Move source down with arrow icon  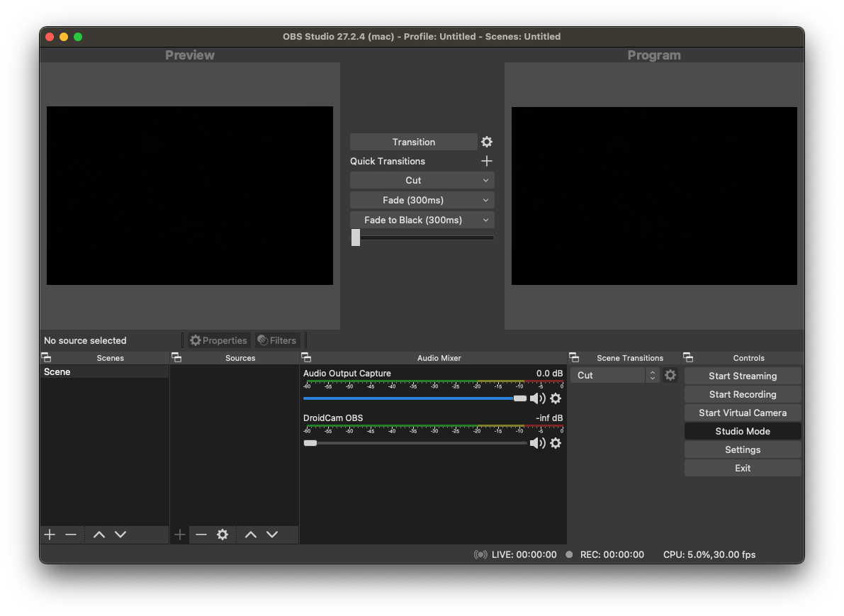click(x=272, y=534)
